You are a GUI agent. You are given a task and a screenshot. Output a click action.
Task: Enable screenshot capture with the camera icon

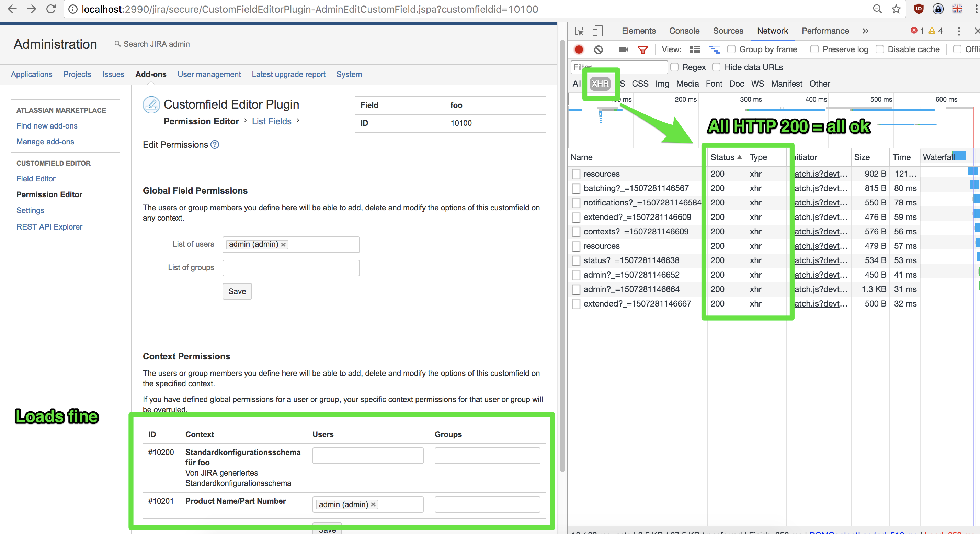point(623,49)
